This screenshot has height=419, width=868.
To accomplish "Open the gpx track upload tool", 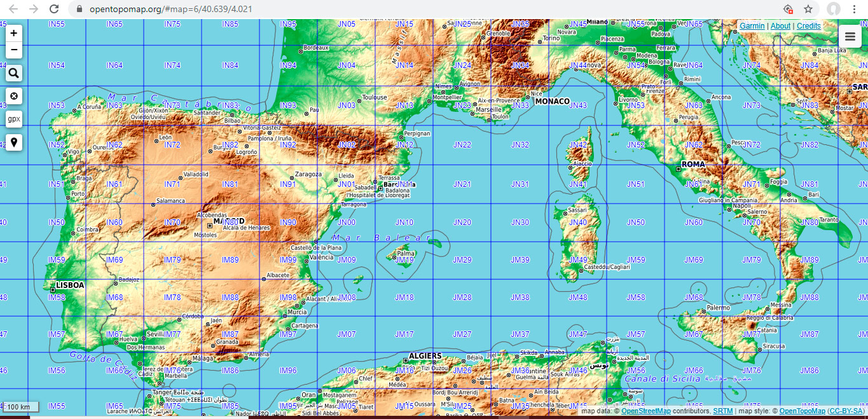I will [x=14, y=119].
